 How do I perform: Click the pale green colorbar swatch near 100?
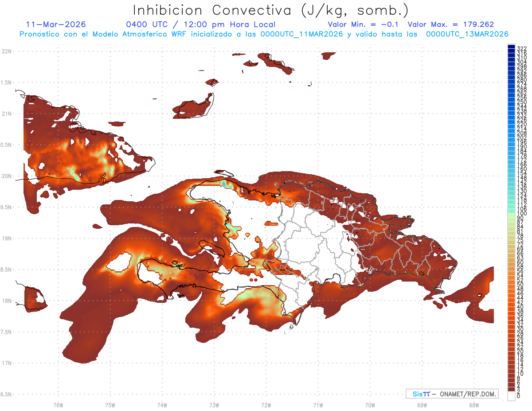point(511,215)
